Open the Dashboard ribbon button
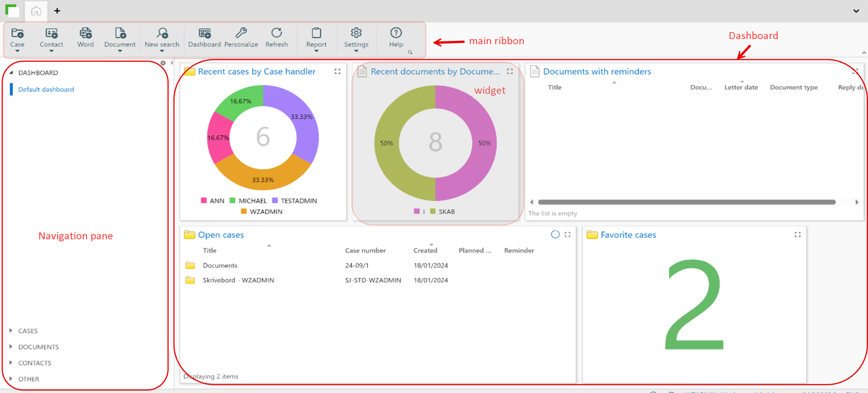The height and width of the screenshot is (393, 868). click(x=204, y=34)
